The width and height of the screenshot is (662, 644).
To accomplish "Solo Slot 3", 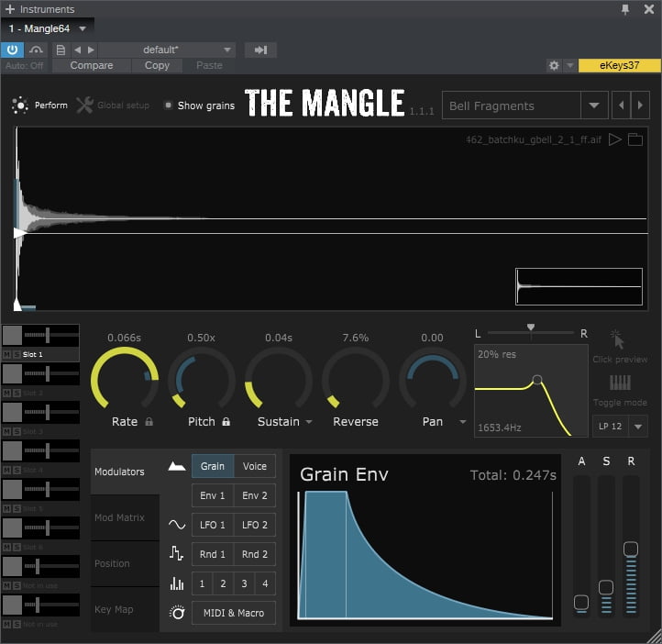I will (x=17, y=431).
